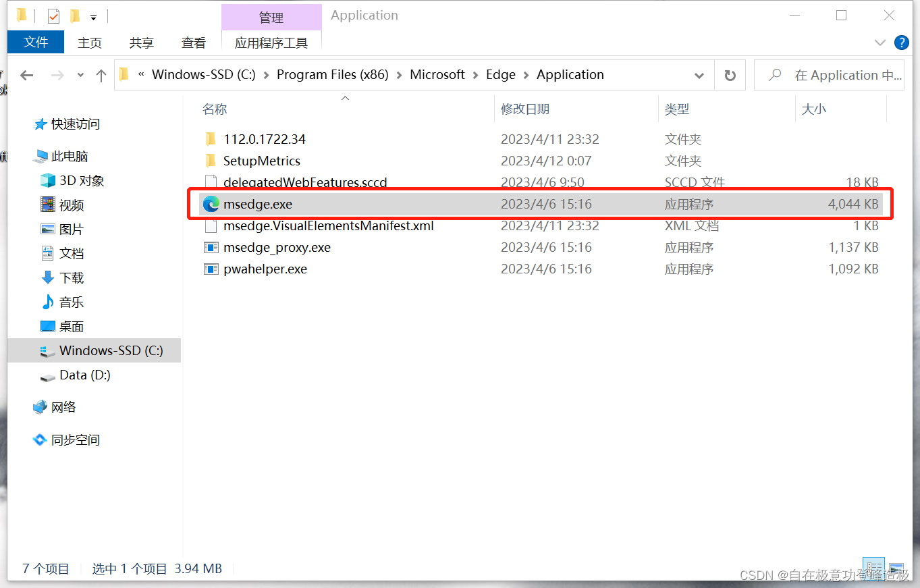Select the pwahelper.exe file

tap(265, 269)
